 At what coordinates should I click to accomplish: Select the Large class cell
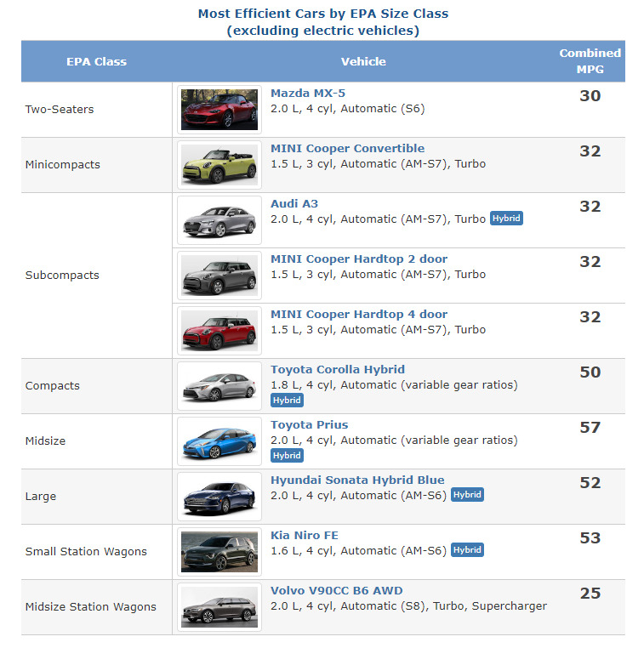pos(97,497)
